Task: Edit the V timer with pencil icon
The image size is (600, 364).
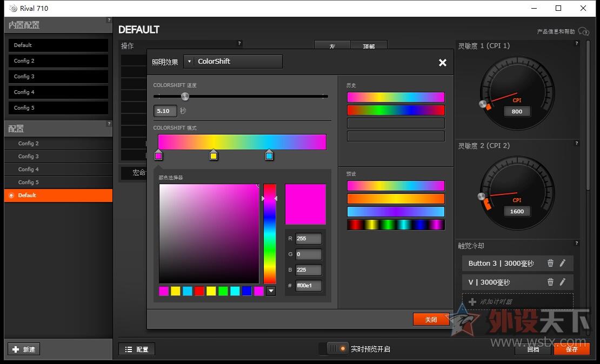Action: click(563, 282)
